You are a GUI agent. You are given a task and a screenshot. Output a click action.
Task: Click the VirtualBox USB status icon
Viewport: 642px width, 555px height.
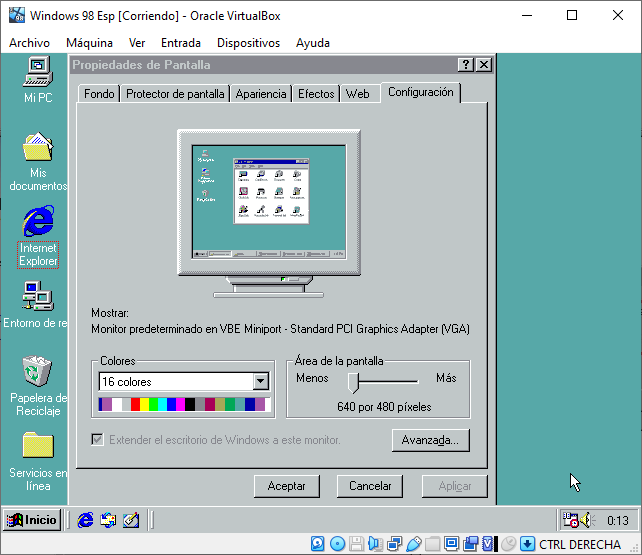click(414, 544)
